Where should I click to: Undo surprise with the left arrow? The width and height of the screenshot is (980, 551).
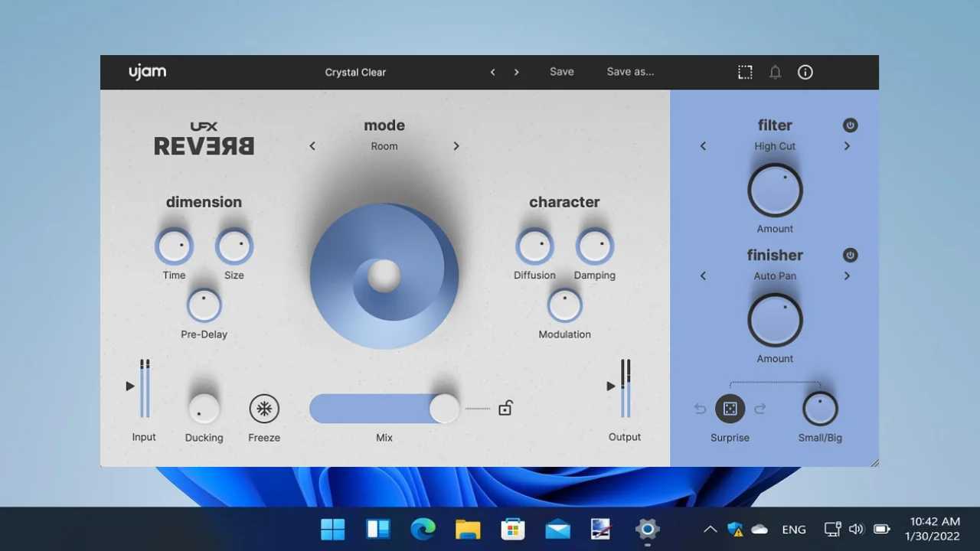(700, 409)
